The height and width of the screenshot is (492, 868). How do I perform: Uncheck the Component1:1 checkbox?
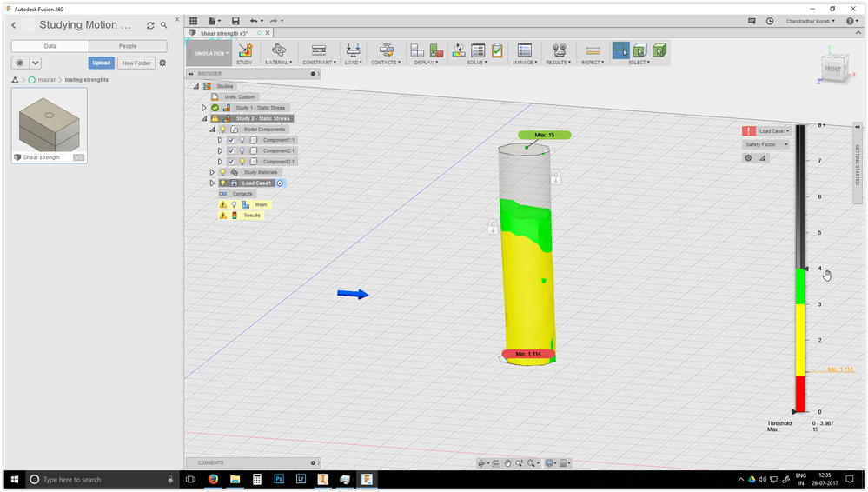tap(231, 140)
